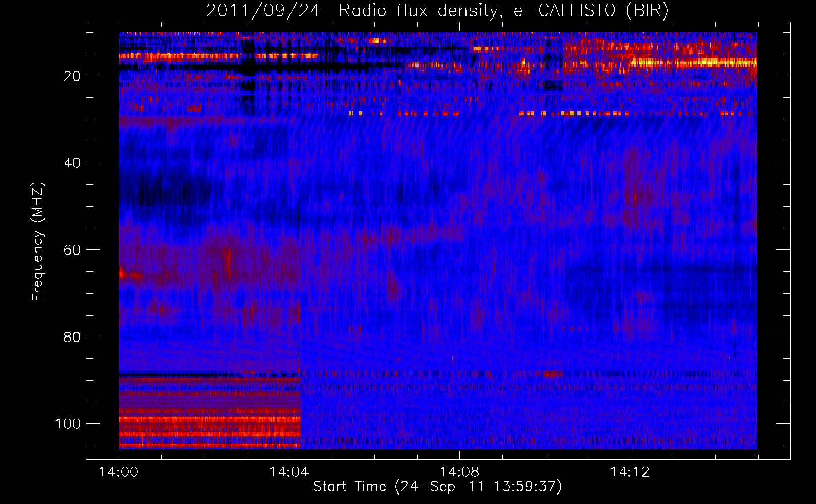Click the 60 MHz frequency tick label
Screen dimensions: 816x504
pos(72,250)
